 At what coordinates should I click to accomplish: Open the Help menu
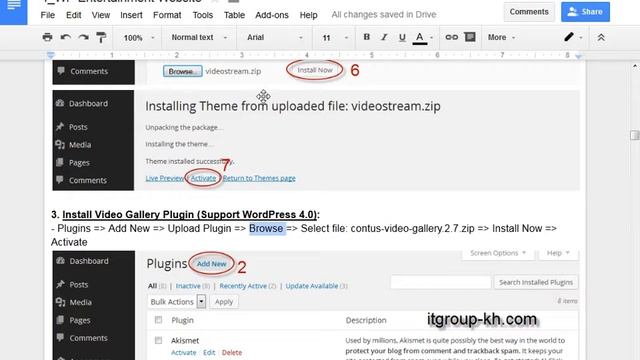308,15
